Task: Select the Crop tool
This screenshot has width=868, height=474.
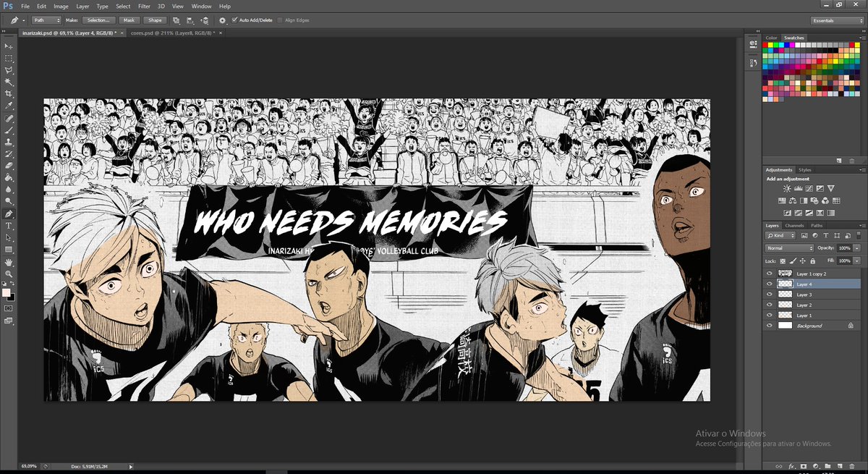Action: pos(9,94)
